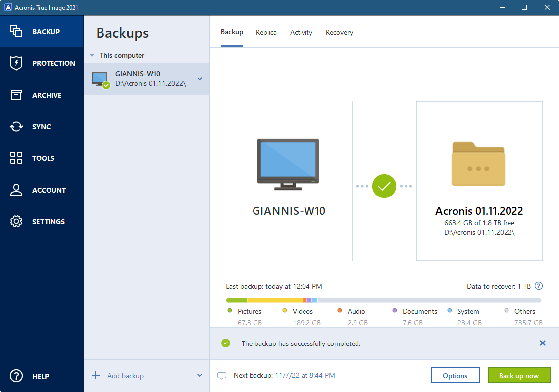Click the Back up now button

[x=519, y=375]
